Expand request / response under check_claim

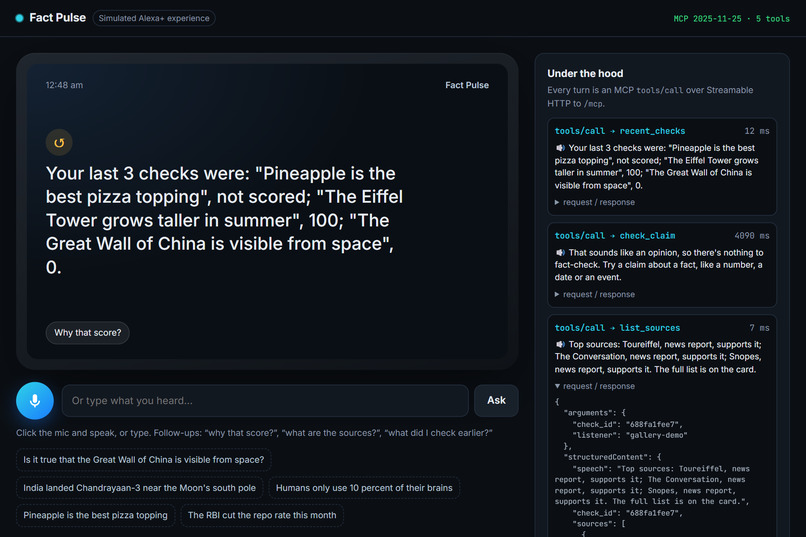pyautogui.click(x=595, y=294)
